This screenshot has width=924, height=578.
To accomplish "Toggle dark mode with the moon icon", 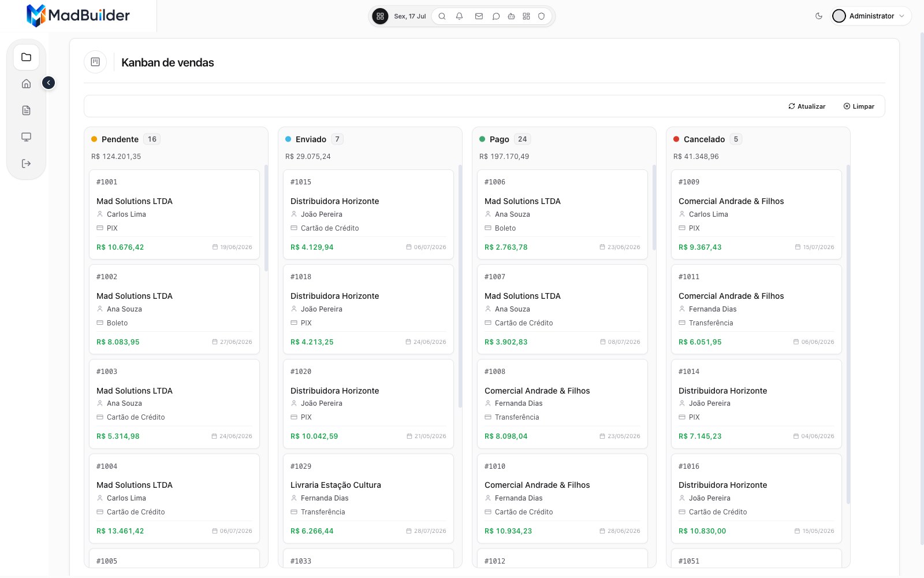I will tap(819, 16).
